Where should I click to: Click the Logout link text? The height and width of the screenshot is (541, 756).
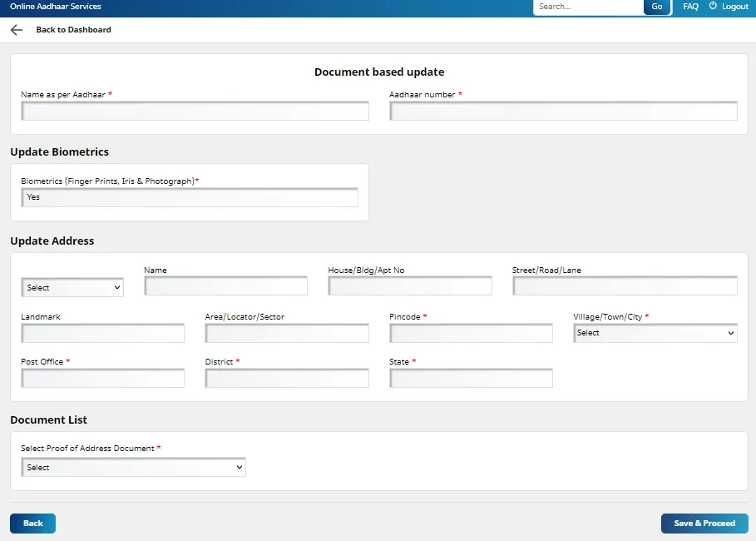click(734, 7)
